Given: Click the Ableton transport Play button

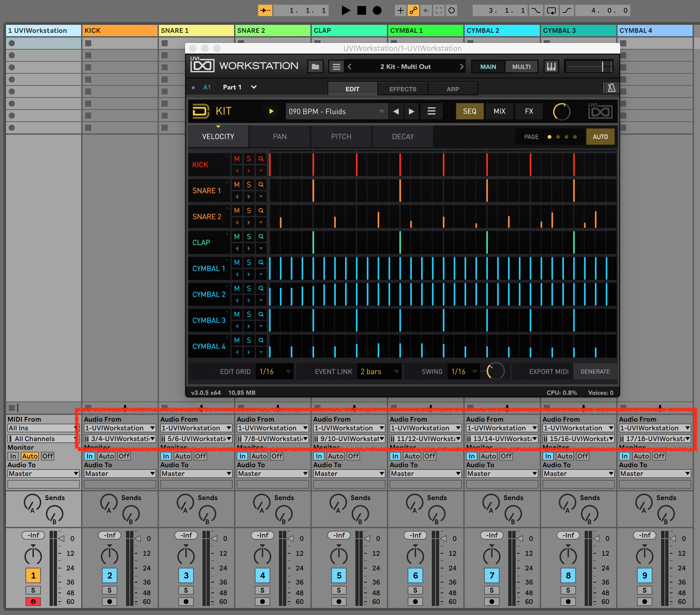Looking at the screenshot, I should tap(346, 11).
